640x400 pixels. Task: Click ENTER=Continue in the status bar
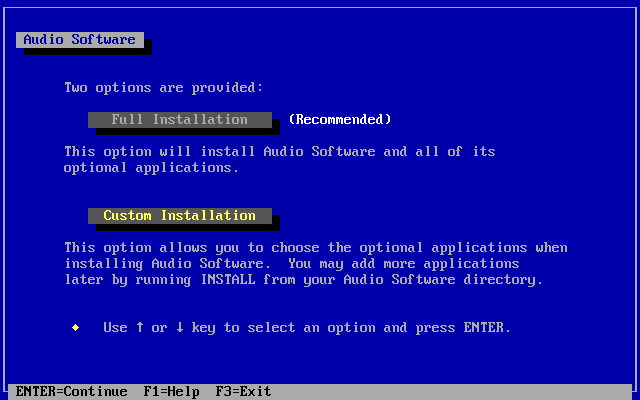pyautogui.click(x=71, y=391)
